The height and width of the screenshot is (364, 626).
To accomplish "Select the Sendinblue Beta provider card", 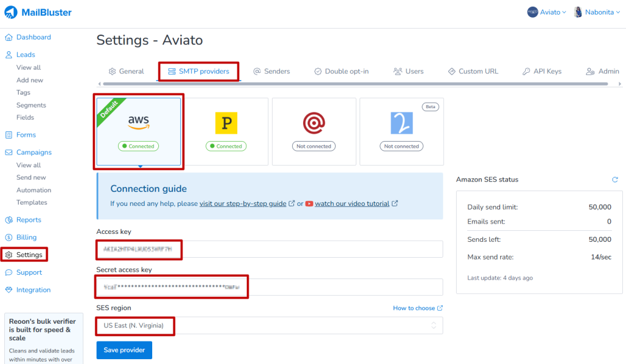I will click(401, 131).
